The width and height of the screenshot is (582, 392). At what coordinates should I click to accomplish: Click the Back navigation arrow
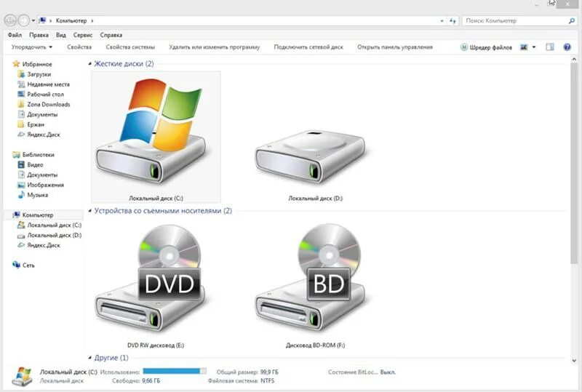(10, 20)
